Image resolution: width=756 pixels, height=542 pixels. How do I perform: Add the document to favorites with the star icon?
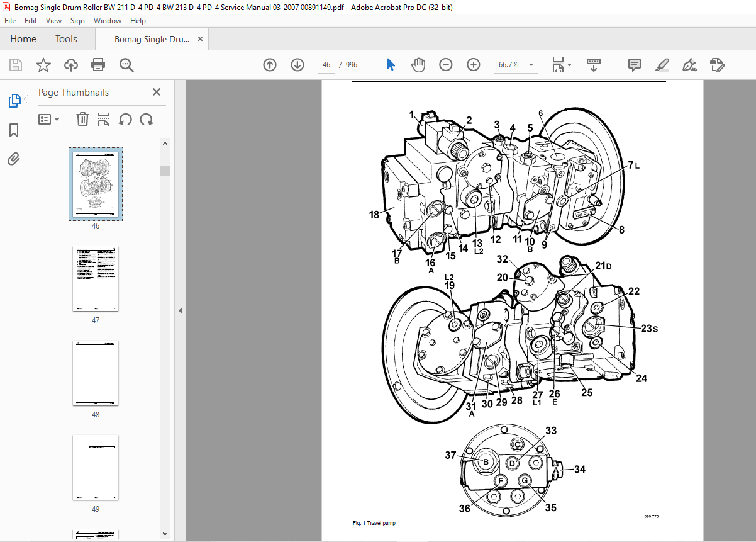point(43,65)
